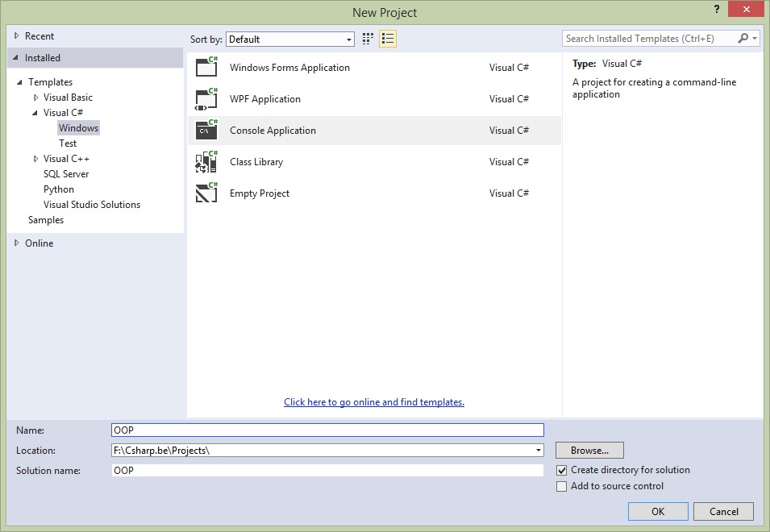770x532 pixels.
Task: Toggle Create directory for solution checkbox
Action: 562,470
